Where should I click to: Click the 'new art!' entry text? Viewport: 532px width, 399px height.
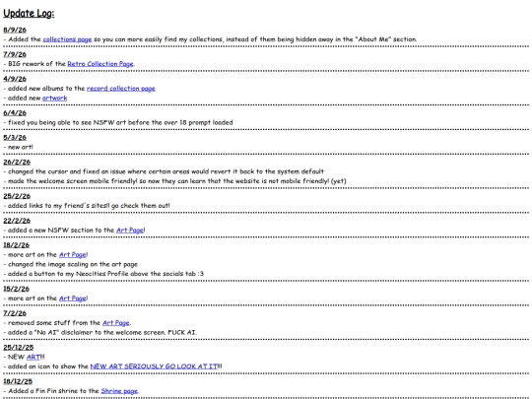19,147
